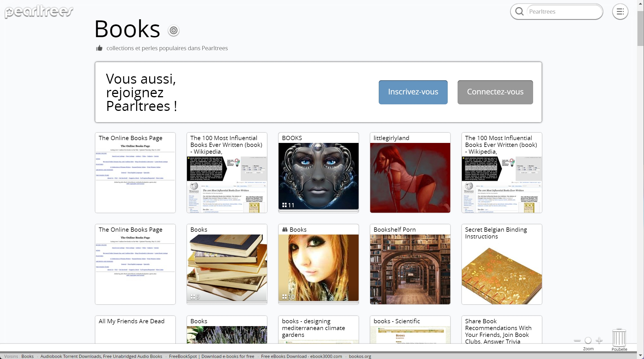Image resolution: width=644 pixels, height=359 pixels.
Task: Open the BOOKS collection with 11 items
Action: (318, 176)
